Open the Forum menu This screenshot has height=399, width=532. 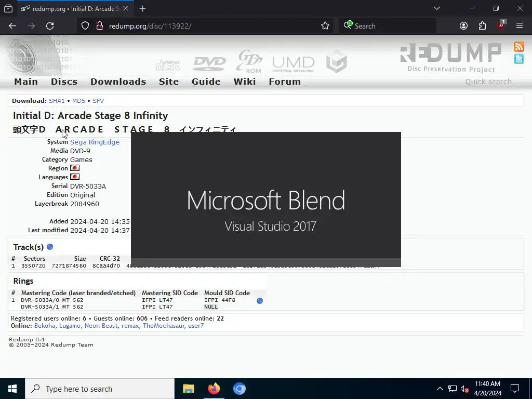tap(285, 82)
